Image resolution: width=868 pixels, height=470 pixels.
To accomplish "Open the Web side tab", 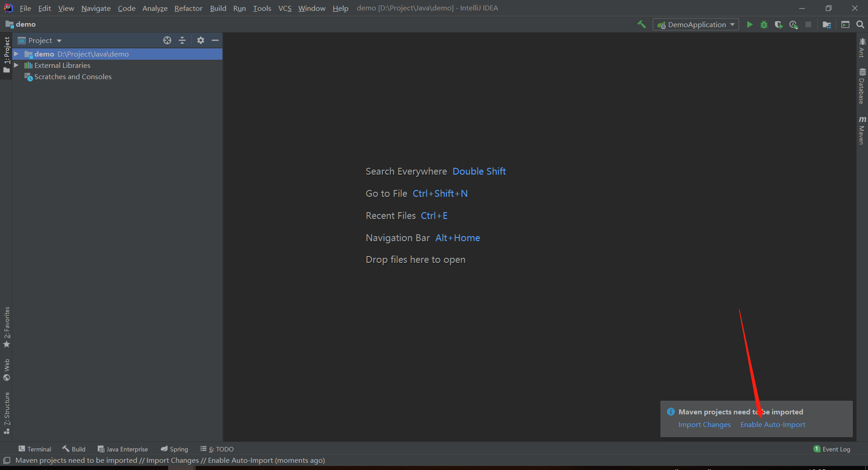I will click(x=6, y=370).
